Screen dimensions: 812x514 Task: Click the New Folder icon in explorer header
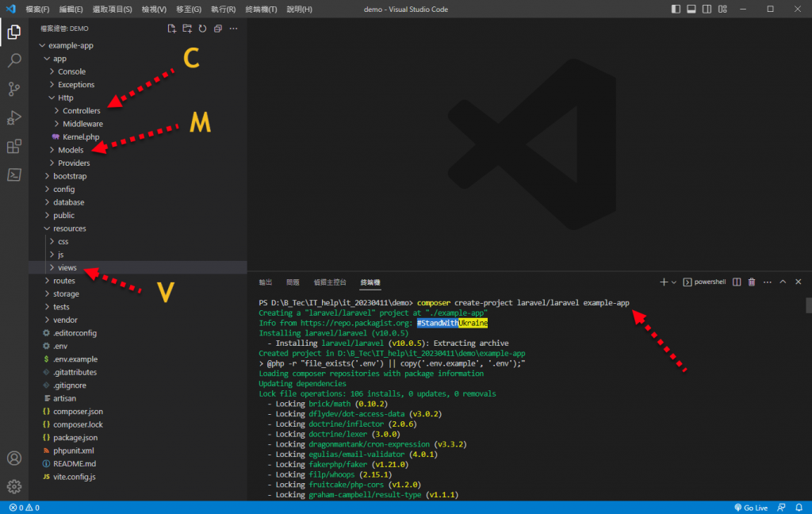(x=187, y=29)
